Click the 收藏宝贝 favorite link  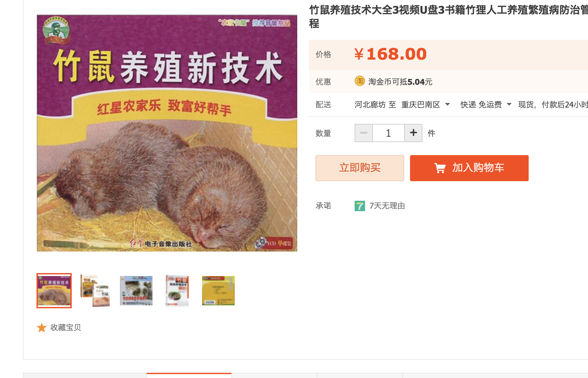(x=66, y=327)
